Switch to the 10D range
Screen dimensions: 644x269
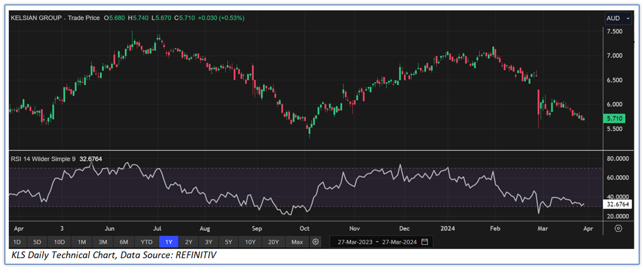(59, 242)
